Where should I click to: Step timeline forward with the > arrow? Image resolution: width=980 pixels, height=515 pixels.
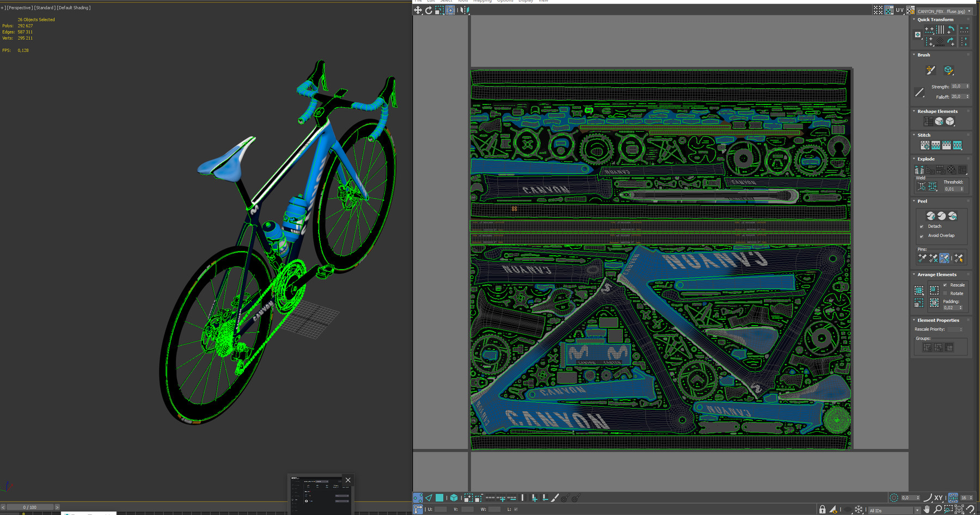coord(57,507)
